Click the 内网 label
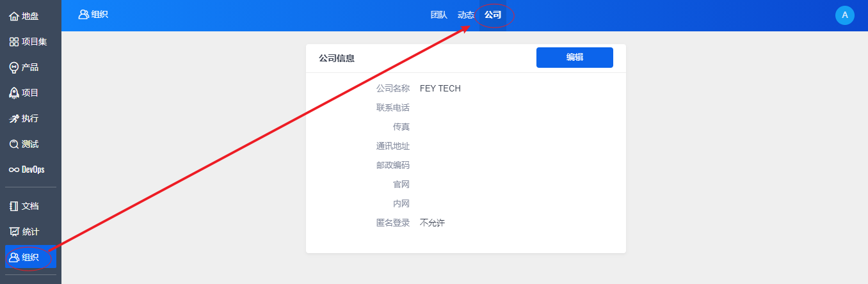 tap(401, 203)
